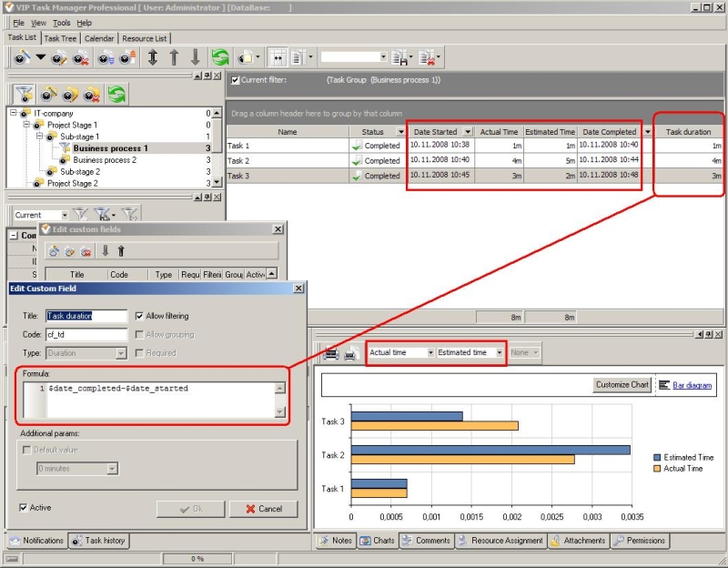Screen dimensions: 728x568
Task: Open the Tools menu
Action: pyautogui.click(x=61, y=23)
